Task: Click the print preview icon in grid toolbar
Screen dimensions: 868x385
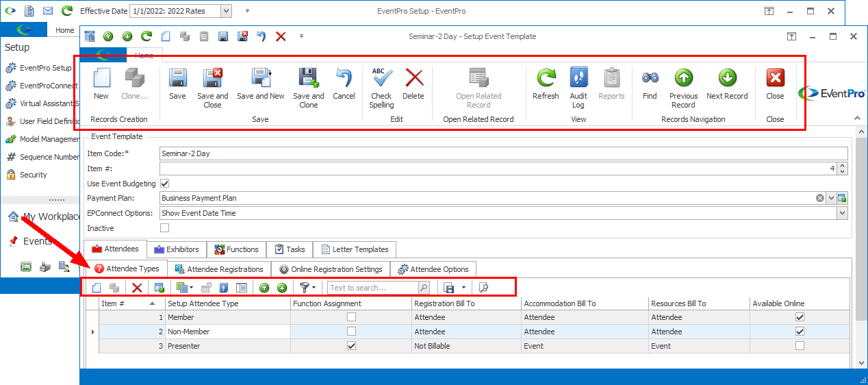Action: pyautogui.click(x=484, y=288)
